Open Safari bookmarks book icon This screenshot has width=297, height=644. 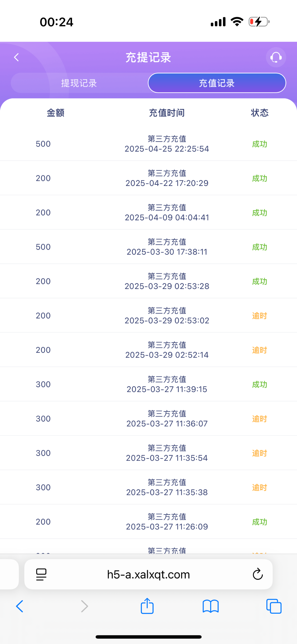point(210,606)
